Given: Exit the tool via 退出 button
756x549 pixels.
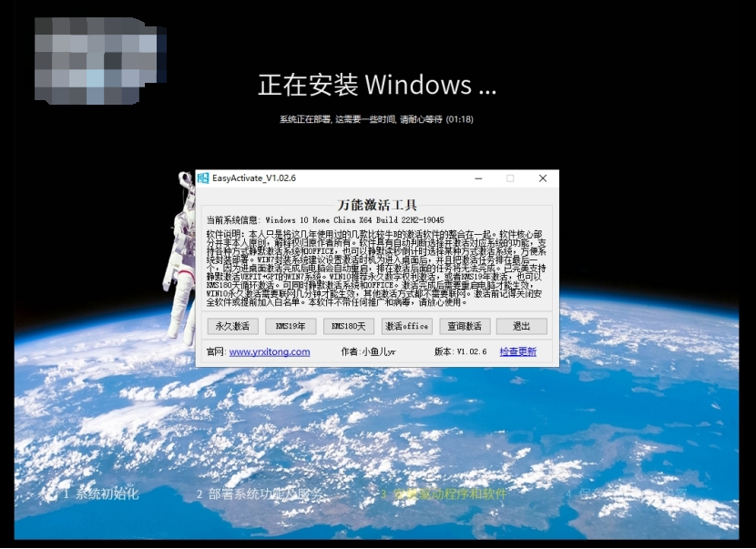Looking at the screenshot, I should [x=522, y=326].
